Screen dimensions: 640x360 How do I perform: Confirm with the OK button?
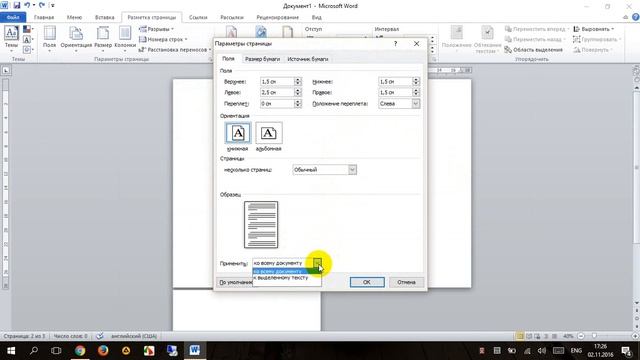(367, 282)
